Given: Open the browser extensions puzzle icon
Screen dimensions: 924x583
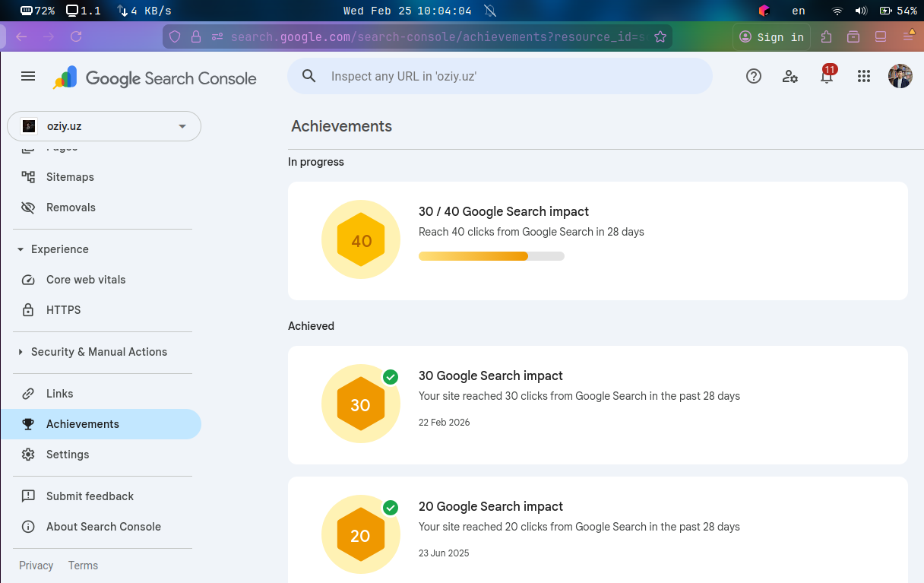Looking at the screenshot, I should click(827, 36).
